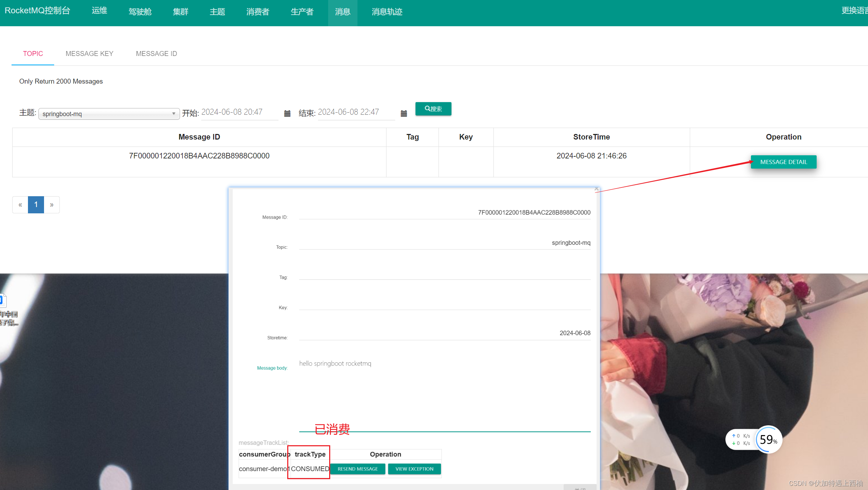Open the 集群 cluster page
This screenshot has width=868, height=490.
click(x=181, y=12)
